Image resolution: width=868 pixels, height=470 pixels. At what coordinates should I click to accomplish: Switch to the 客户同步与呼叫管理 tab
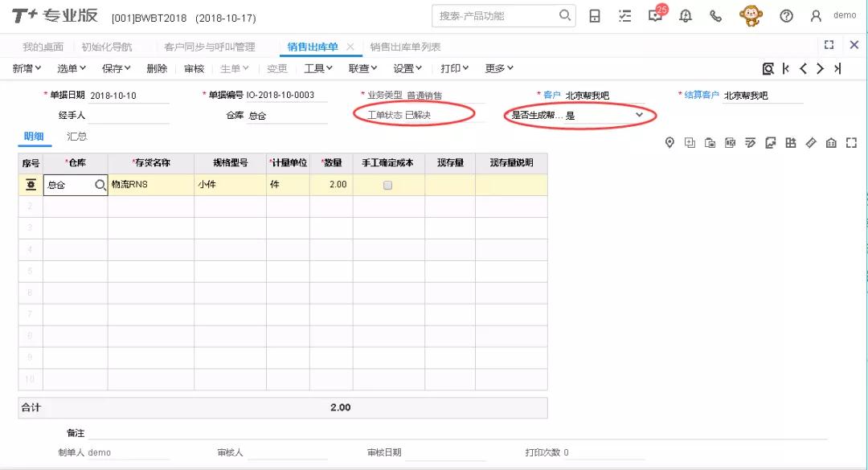pyautogui.click(x=209, y=47)
